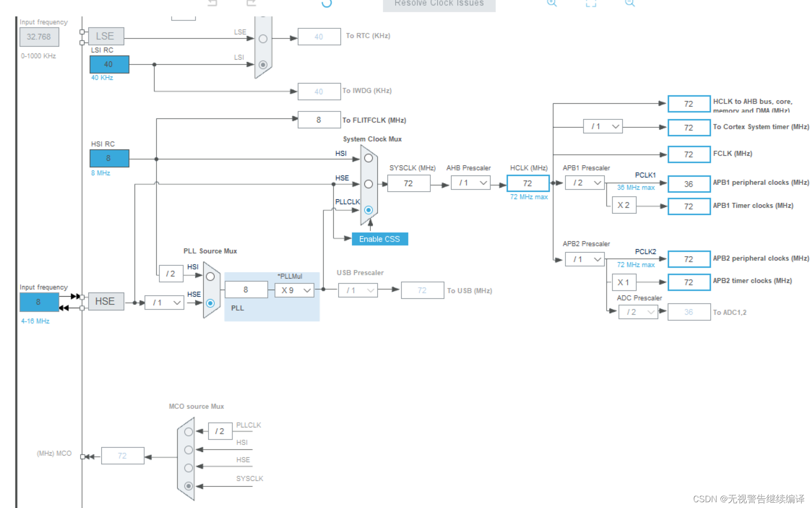
Task: Click the FCLK (MHz) value box
Action: (689, 155)
